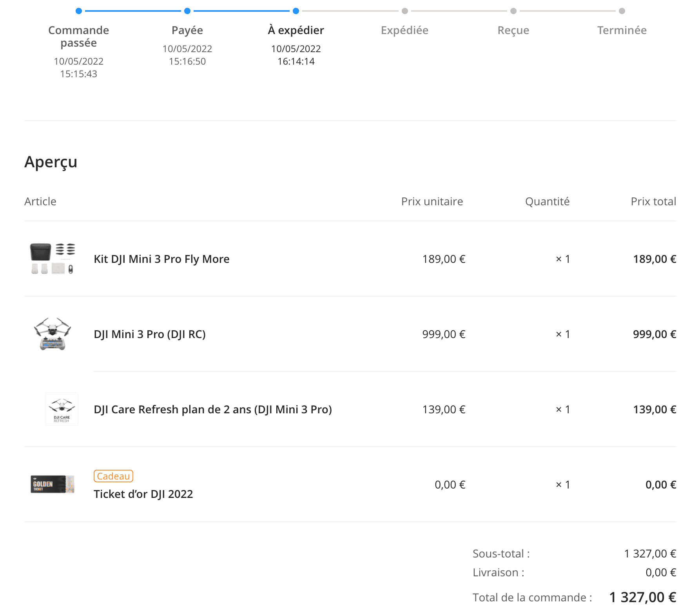Click the Aperçu section heading
The width and height of the screenshot is (700, 608).
tap(51, 162)
